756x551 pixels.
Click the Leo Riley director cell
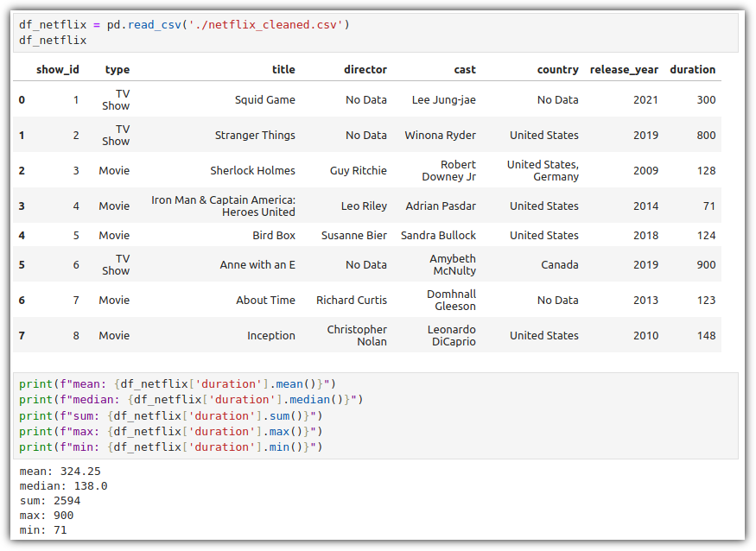[364, 206]
